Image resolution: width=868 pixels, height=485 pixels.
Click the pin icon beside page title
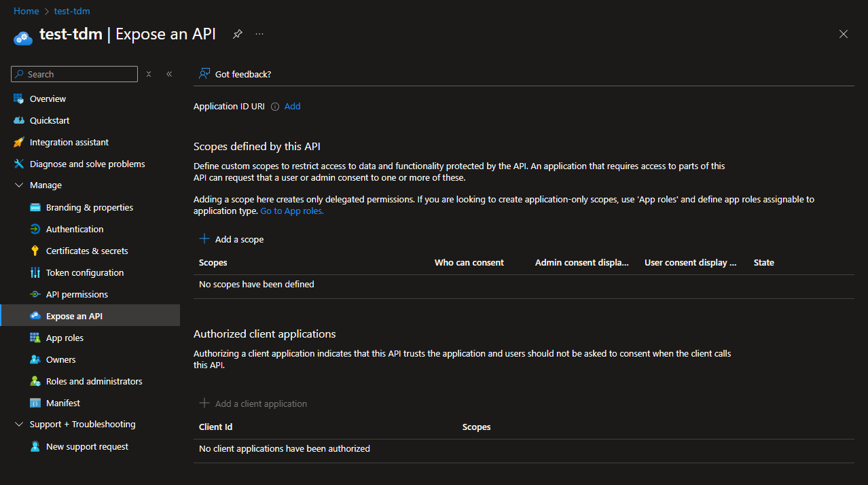click(x=237, y=34)
